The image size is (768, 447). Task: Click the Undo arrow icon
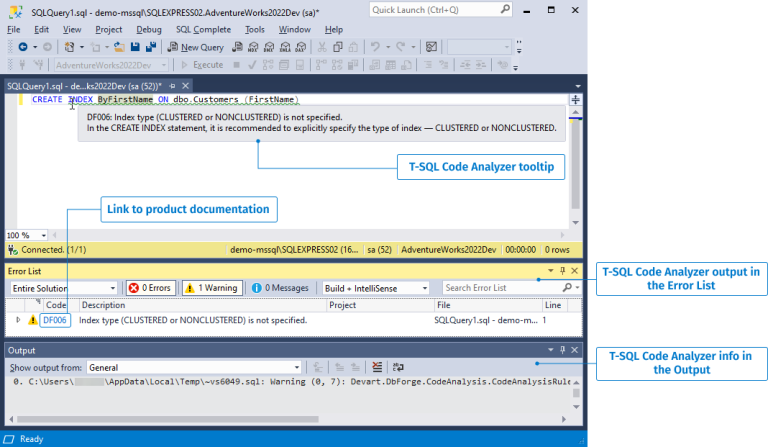click(x=375, y=47)
